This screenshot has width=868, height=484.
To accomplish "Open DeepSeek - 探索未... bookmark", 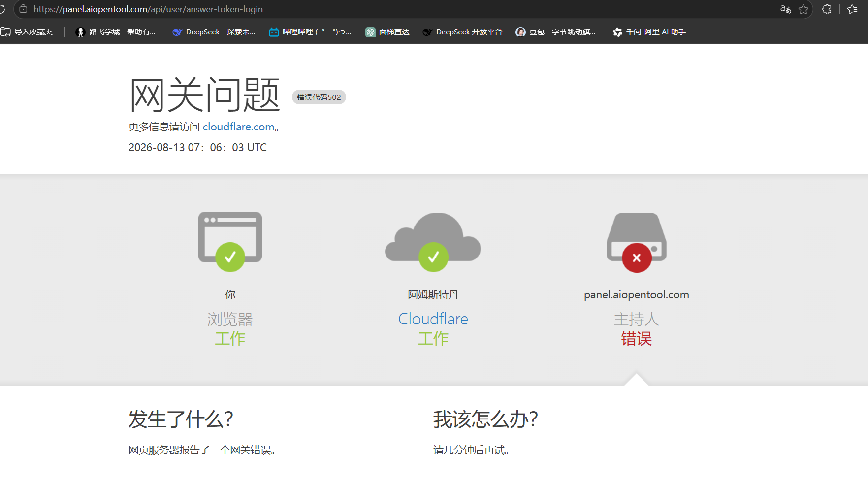I will tap(214, 32).
